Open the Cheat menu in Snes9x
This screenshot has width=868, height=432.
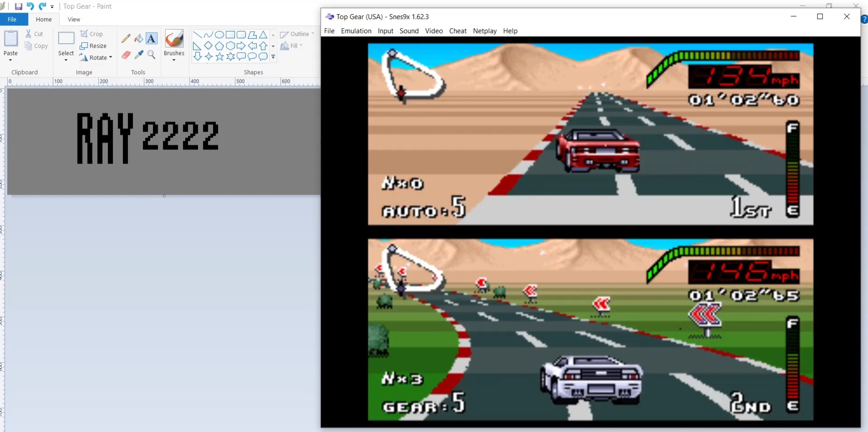[x=458, y=31]
